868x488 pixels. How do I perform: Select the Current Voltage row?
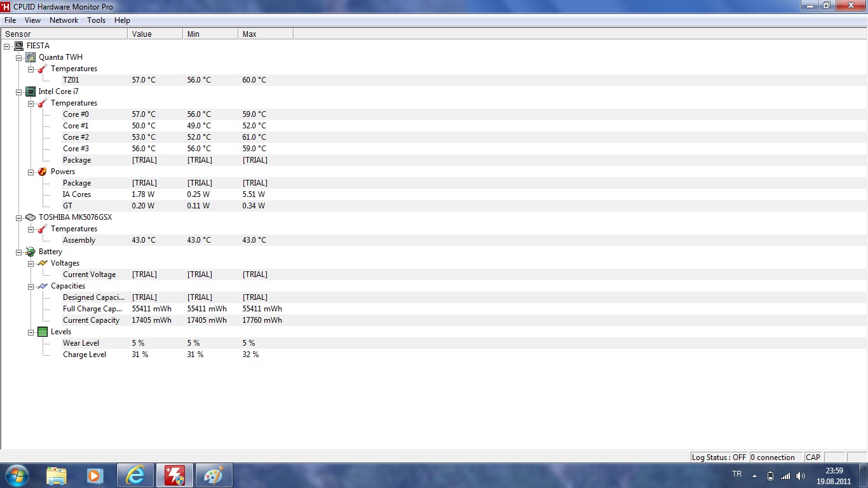434,274
